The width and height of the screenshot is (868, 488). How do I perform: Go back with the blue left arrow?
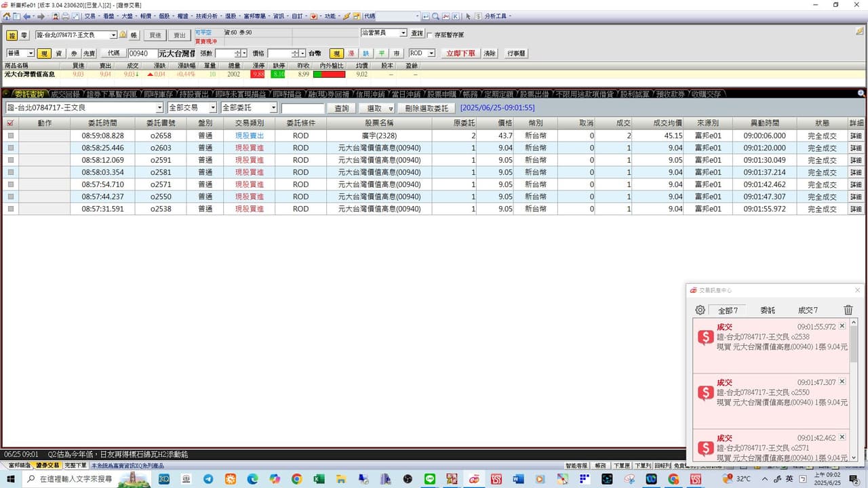[x=27, y=16]
